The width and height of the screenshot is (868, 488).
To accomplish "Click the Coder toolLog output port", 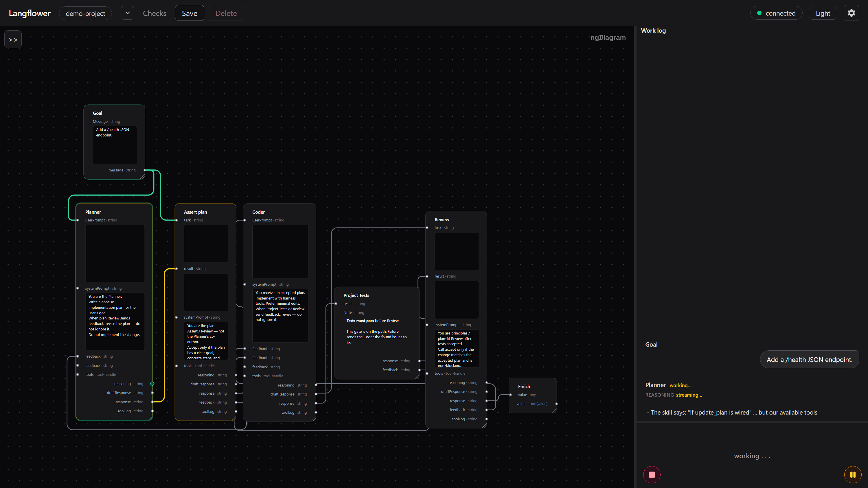I will [316, 412].
